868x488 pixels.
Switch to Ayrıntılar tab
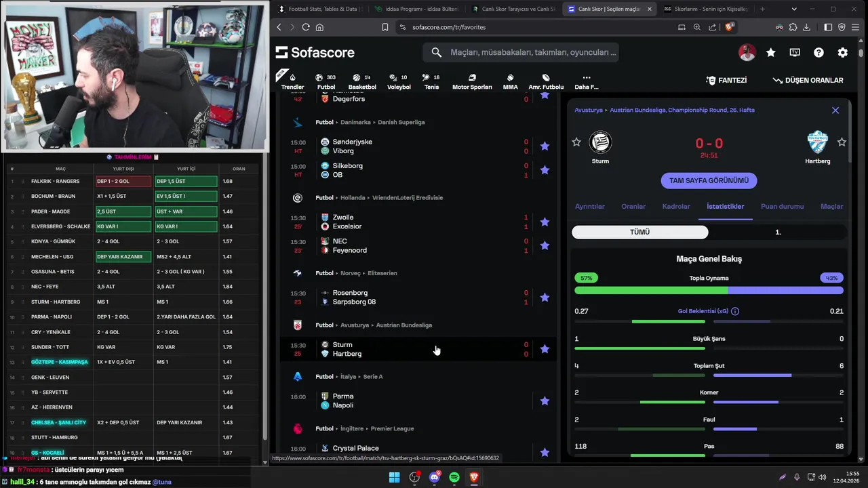pyautogui.click(x=590, y=206)
